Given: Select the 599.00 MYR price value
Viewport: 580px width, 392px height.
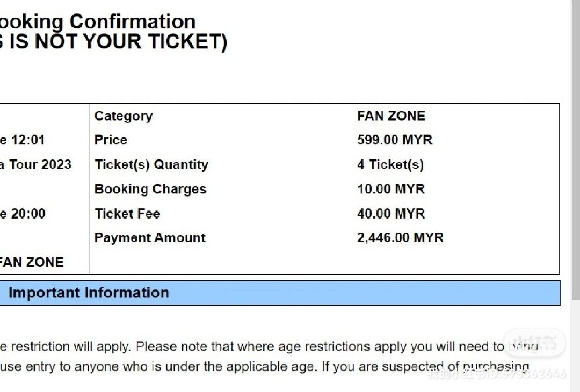Looking at the screenshot, I should (x=394, y=140).
